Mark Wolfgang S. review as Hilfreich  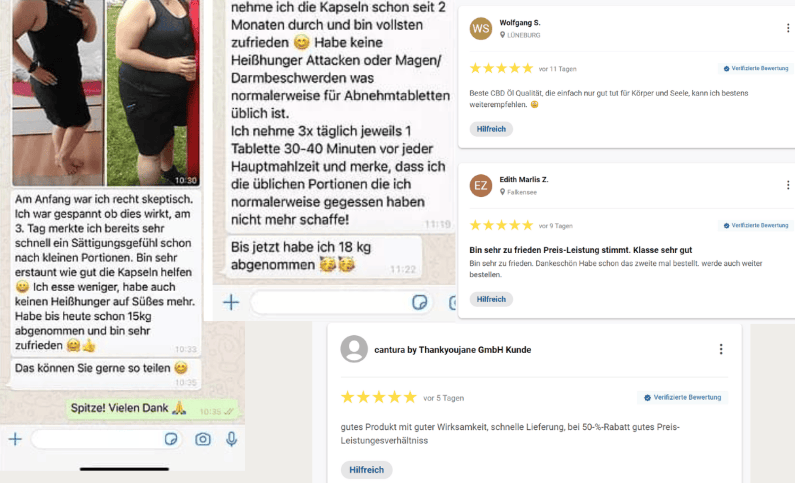491,129
